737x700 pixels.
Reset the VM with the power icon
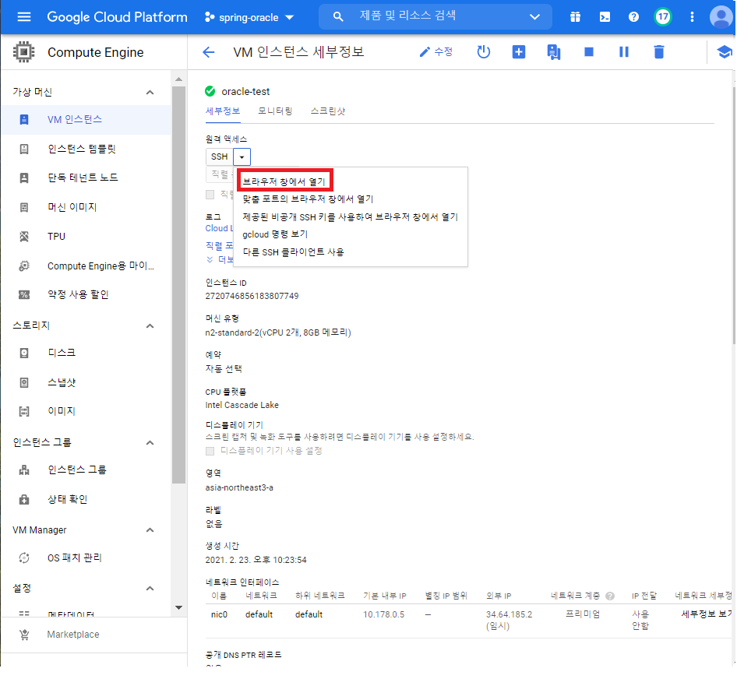(484, 51)
